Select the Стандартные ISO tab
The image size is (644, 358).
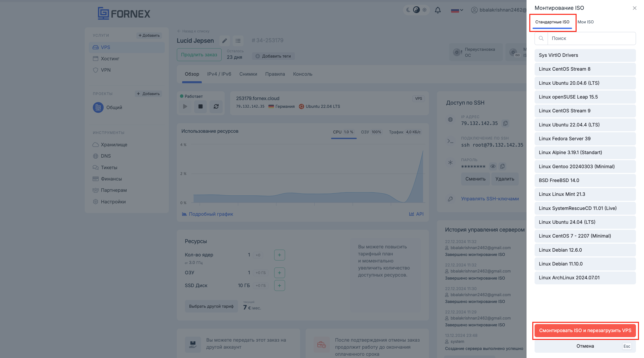click(x=552, y=22)
